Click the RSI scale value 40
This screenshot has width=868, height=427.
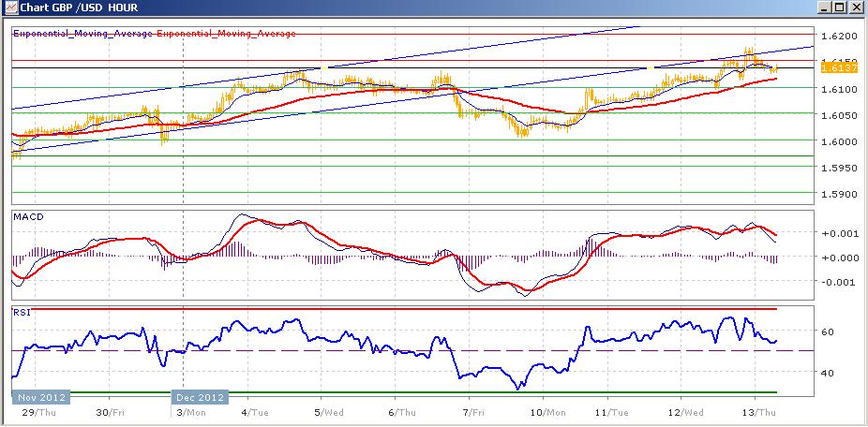[828, 373]
